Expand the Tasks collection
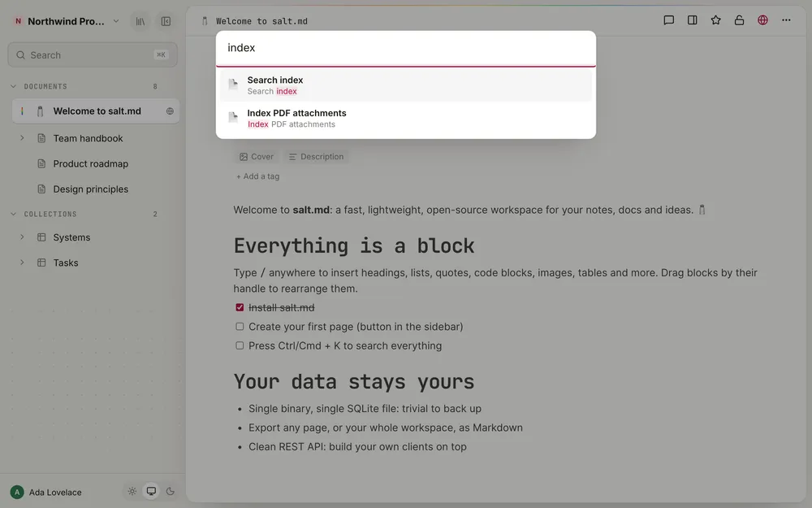The image size is (812, 508). click(x=22, y=263)
